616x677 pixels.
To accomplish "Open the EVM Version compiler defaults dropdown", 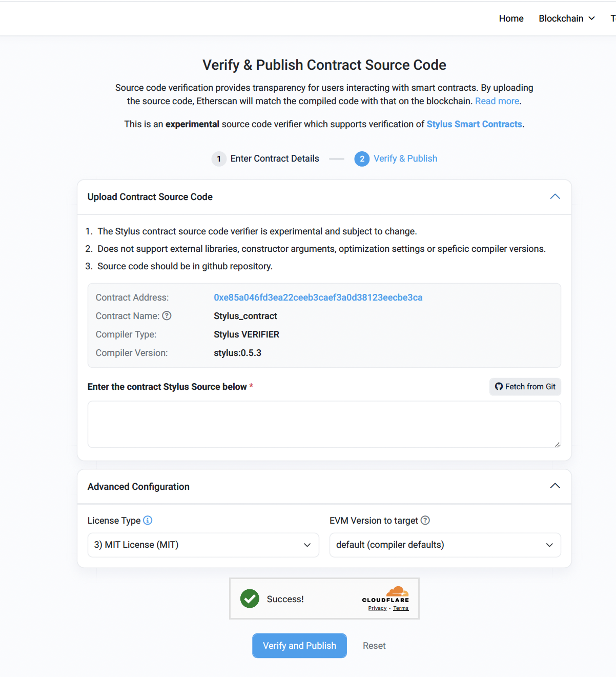I will (x=444, y=545).
